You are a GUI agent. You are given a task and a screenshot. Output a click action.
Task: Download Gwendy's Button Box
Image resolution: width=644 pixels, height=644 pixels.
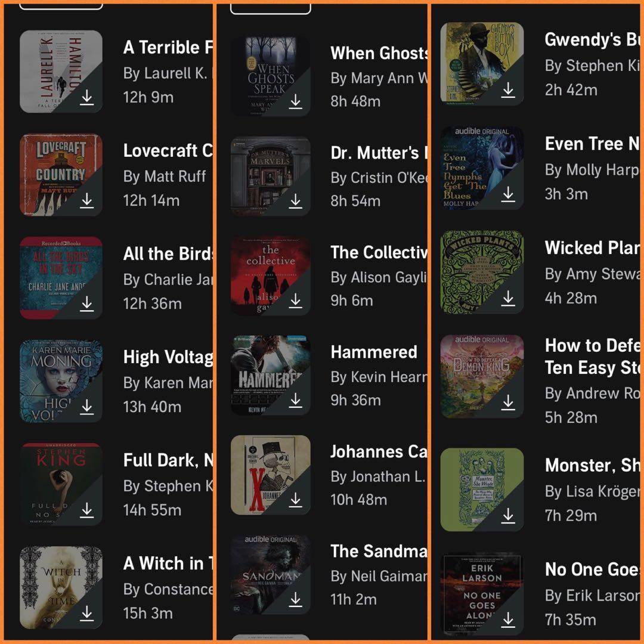[508, 89]
